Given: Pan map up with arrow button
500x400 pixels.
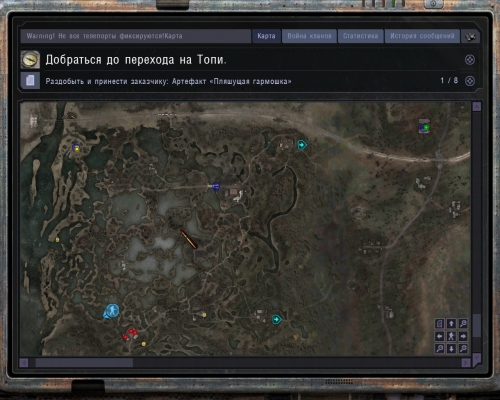Looking at the screenshot, I should pos(451,324).
